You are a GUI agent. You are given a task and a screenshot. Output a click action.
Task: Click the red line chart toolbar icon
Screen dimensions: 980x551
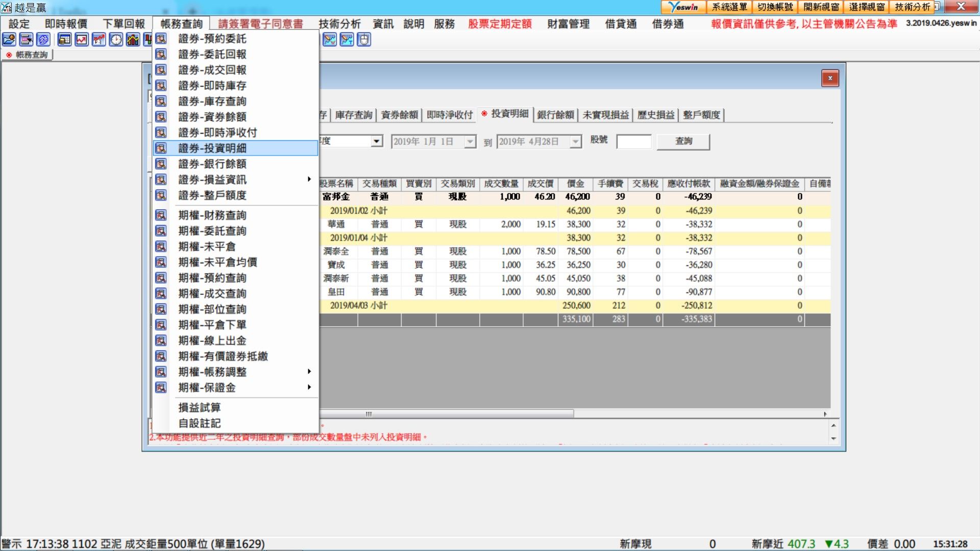pos(82,40)
